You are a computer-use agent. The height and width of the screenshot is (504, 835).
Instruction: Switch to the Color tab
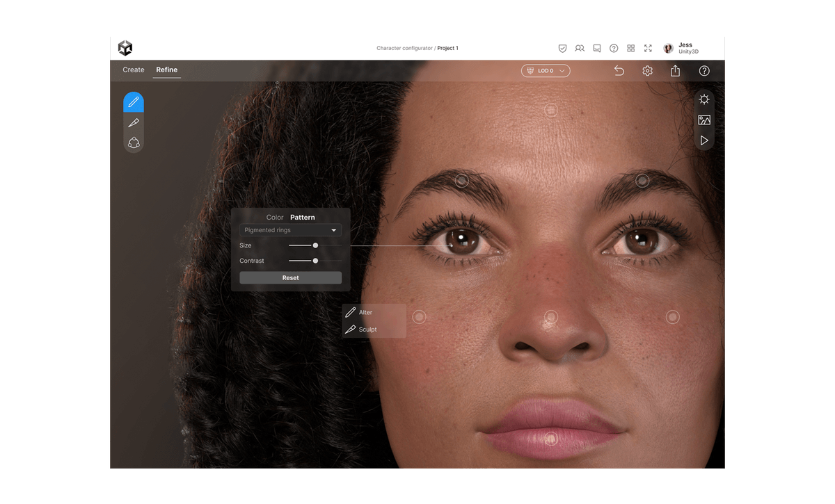(274, 217)
